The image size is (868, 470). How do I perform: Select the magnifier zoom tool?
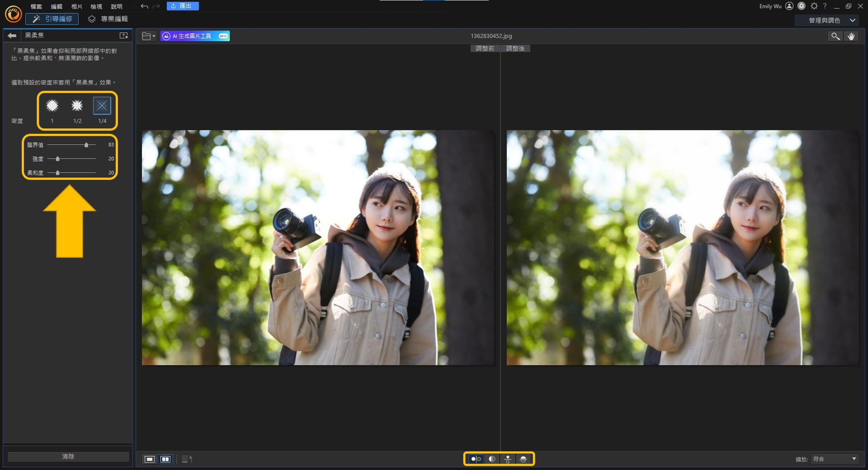coord(835,36)
